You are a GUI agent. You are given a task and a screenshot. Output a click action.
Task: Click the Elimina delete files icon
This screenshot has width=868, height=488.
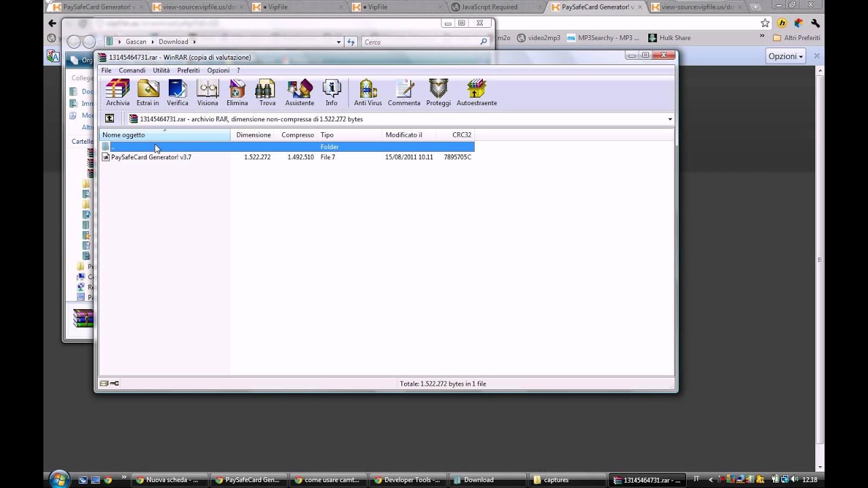237,93
